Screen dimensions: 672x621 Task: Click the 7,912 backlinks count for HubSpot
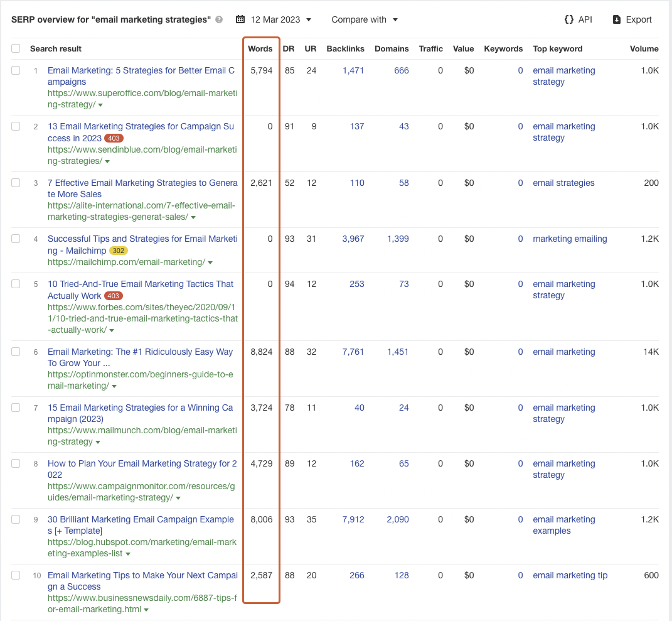(353, 519)
